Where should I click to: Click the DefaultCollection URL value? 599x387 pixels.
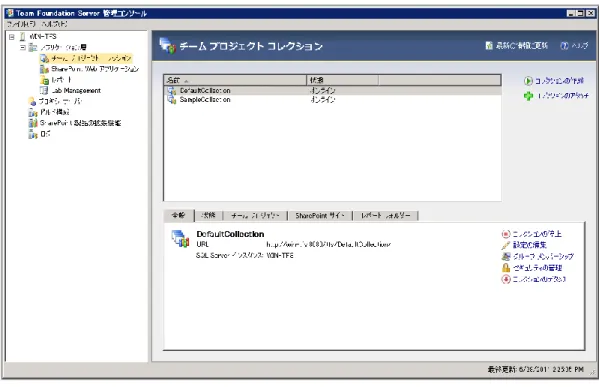tap(329, 245)
